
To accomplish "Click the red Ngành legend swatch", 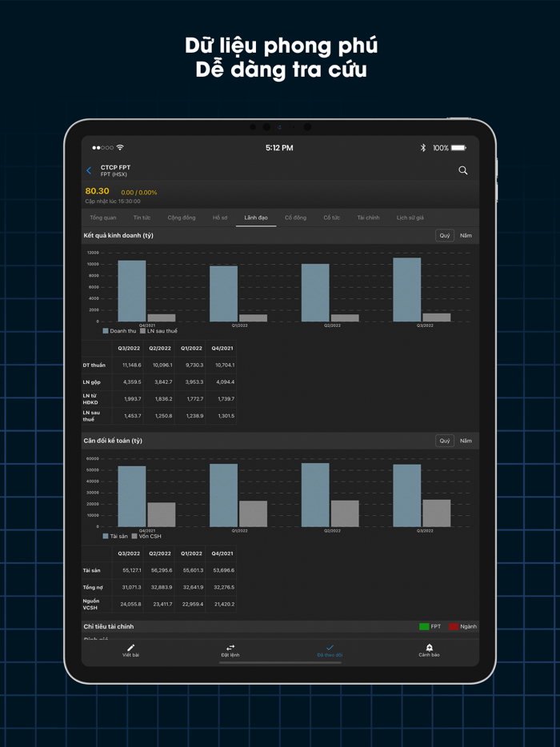I will click(454, 626).
